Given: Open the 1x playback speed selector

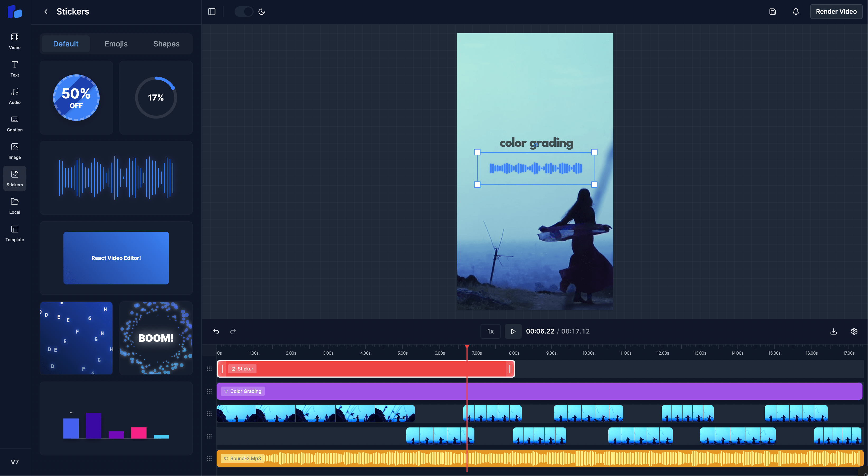Looking at the screenshot, I should pos(490,331).
